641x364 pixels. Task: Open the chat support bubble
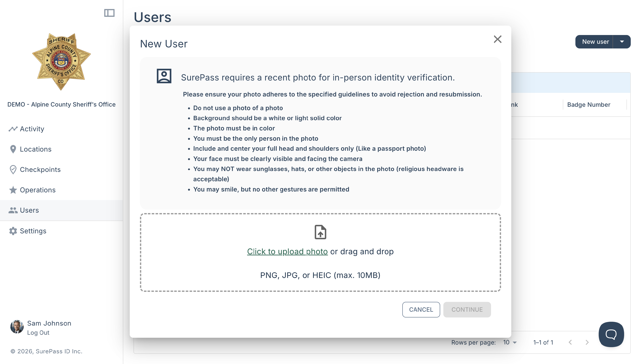(x=611, y=334)
